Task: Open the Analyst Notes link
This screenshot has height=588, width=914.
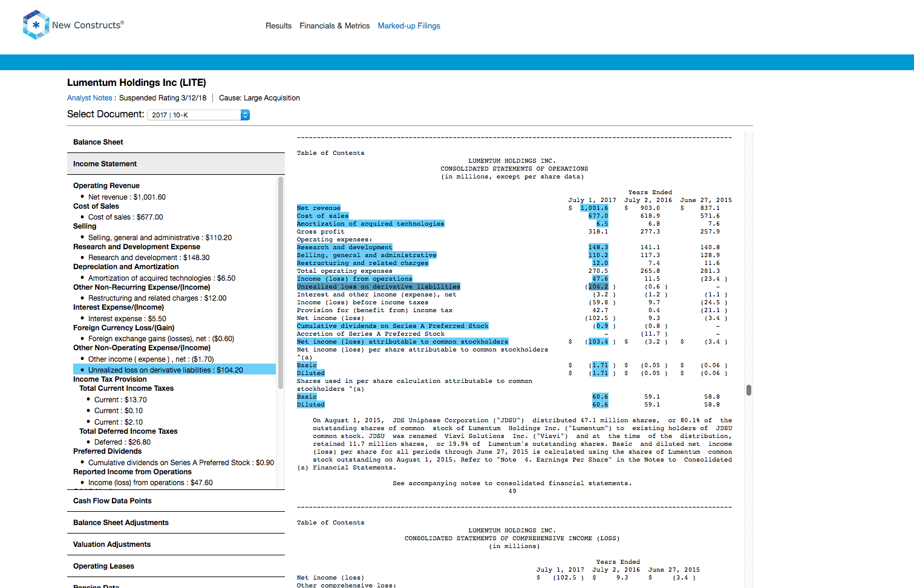Action: coord(90,98)
